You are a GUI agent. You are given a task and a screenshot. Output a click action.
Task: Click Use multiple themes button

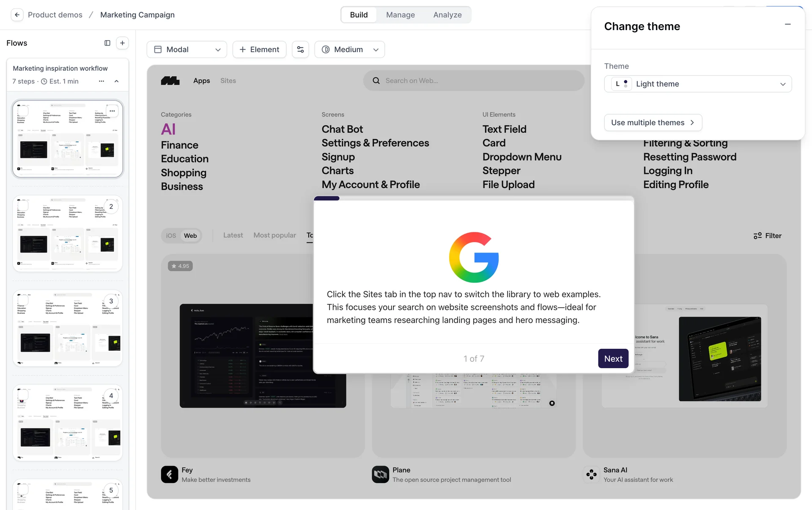(653, 123)
